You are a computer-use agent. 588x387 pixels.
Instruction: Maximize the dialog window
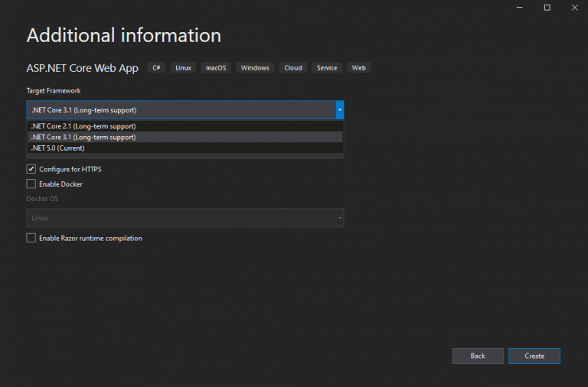click(547, 7)
